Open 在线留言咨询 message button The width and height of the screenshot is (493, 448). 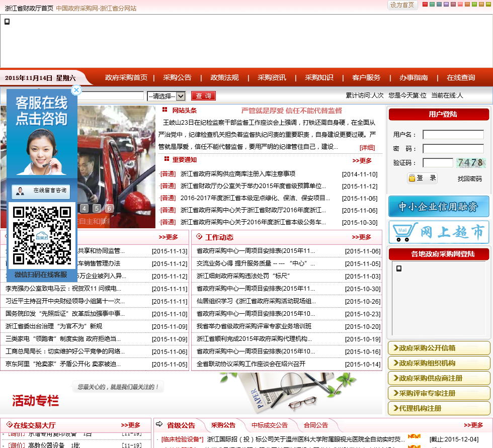(41, 191)
